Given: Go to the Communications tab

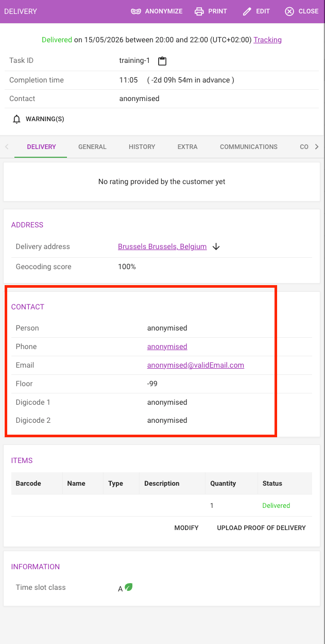Looking at the screenshot, I should point(249,147).
